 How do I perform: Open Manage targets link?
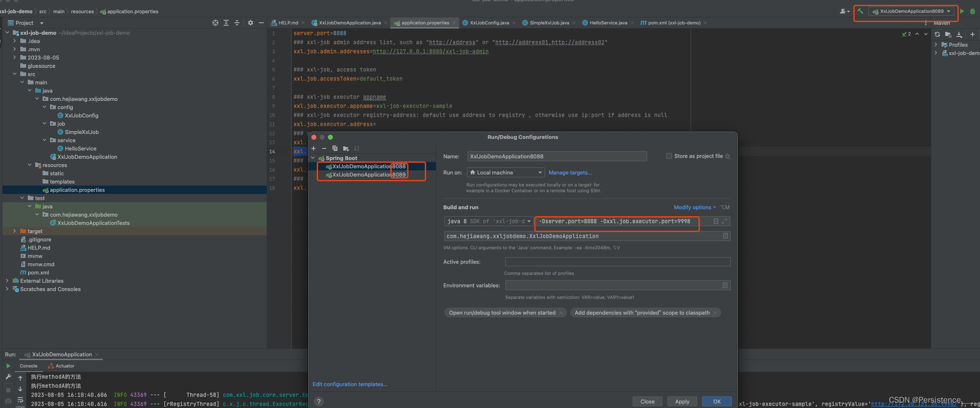point(570,172)
